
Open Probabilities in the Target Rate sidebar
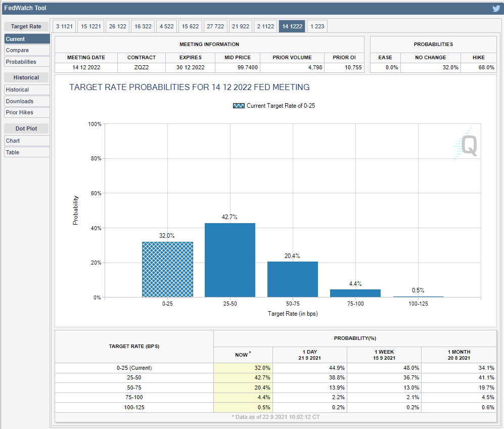[x=27, y=62]
